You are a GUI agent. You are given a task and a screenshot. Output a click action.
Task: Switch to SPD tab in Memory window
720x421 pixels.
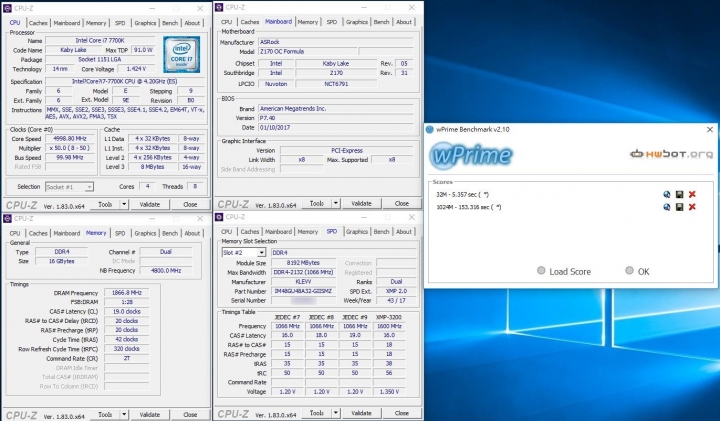pos(120,233)
